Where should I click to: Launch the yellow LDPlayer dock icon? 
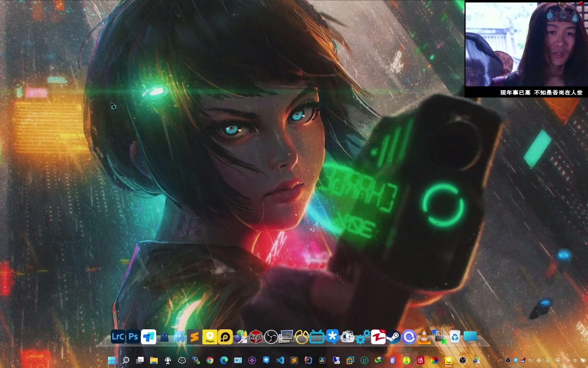click(x=225, y=337)
